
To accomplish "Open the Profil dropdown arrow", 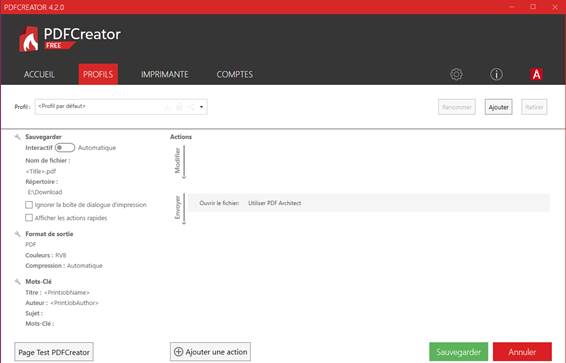I will (201, 107).
